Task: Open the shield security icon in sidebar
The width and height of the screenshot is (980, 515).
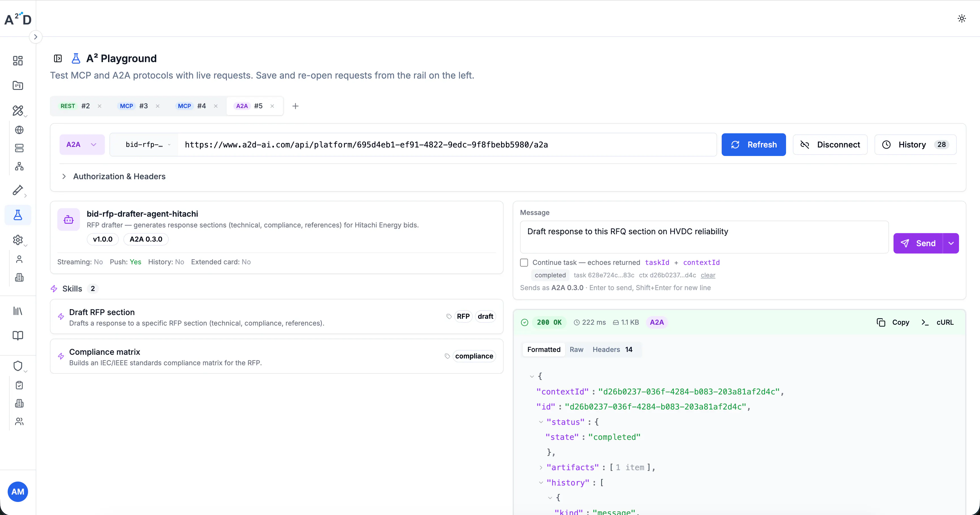Action: click(x=18, y=366)
